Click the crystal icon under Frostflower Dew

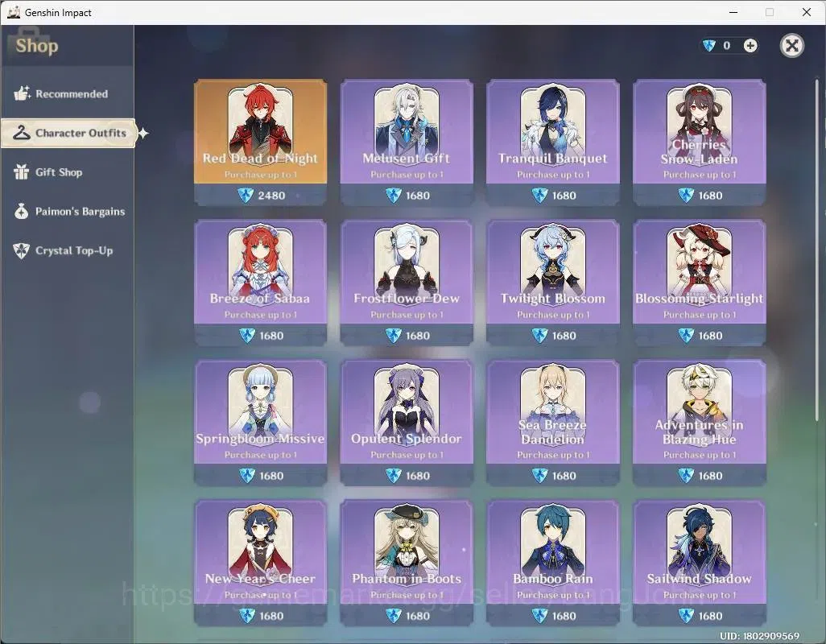pyautogui.click(x=394, y=336)
